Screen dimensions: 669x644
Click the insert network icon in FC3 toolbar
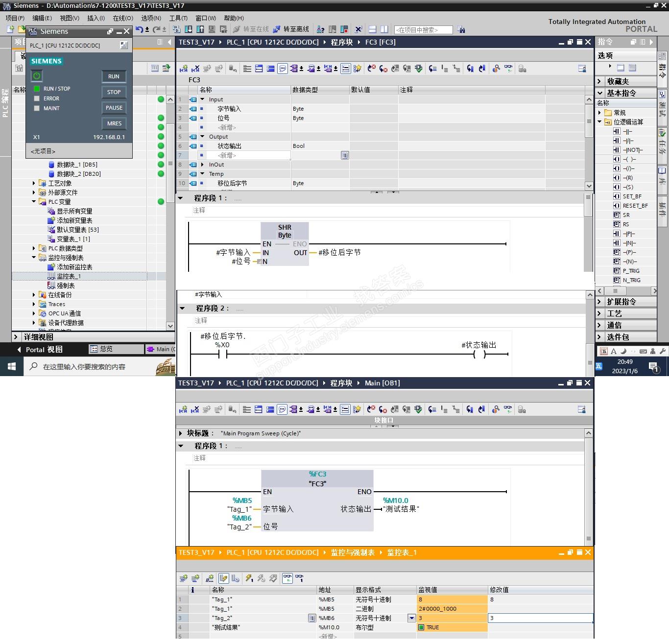pyautogui.click(x=183, y=69)
